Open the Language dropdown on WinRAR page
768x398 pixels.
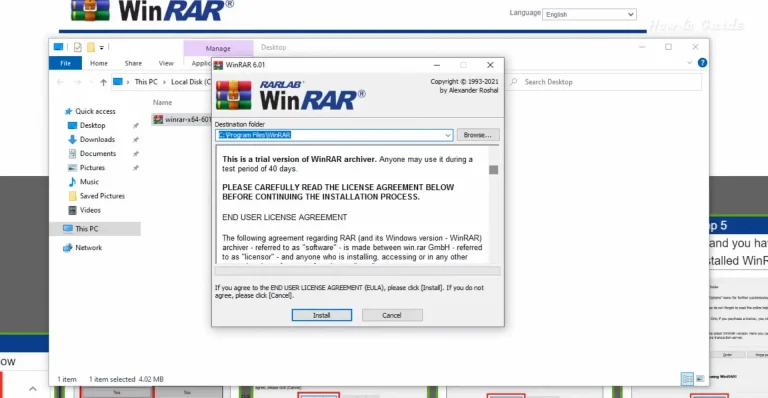589,15
